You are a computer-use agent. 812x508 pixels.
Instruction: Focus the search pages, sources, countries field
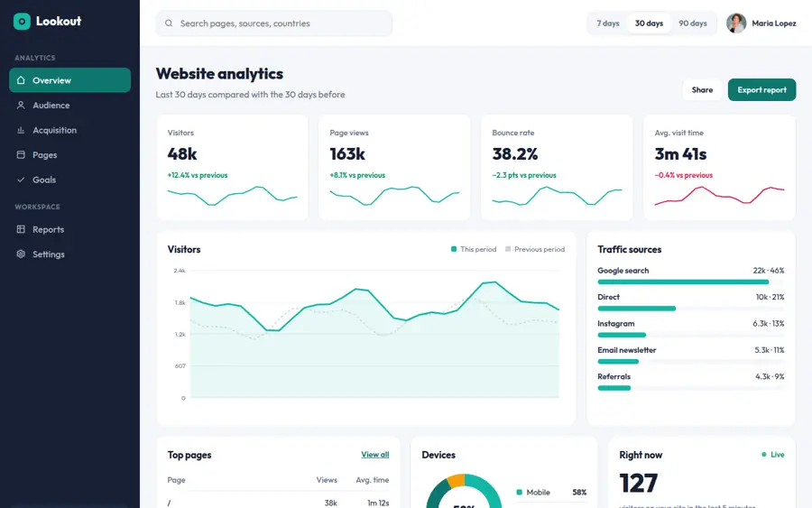click(x=274, y=23)
